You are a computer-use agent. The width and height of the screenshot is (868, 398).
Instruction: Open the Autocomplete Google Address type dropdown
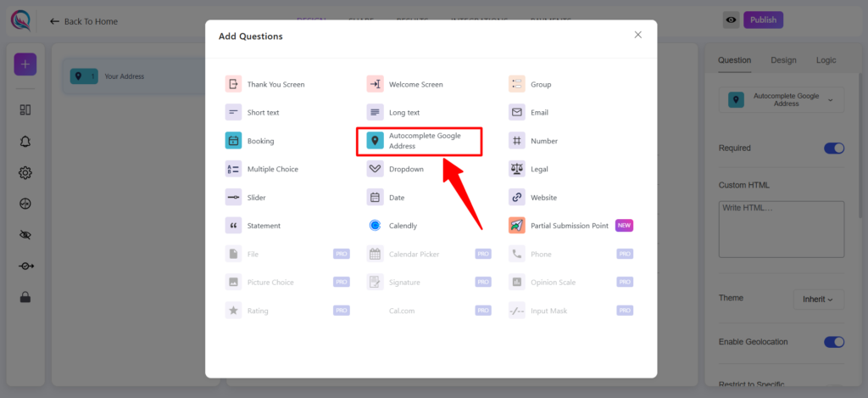point(781,100)
